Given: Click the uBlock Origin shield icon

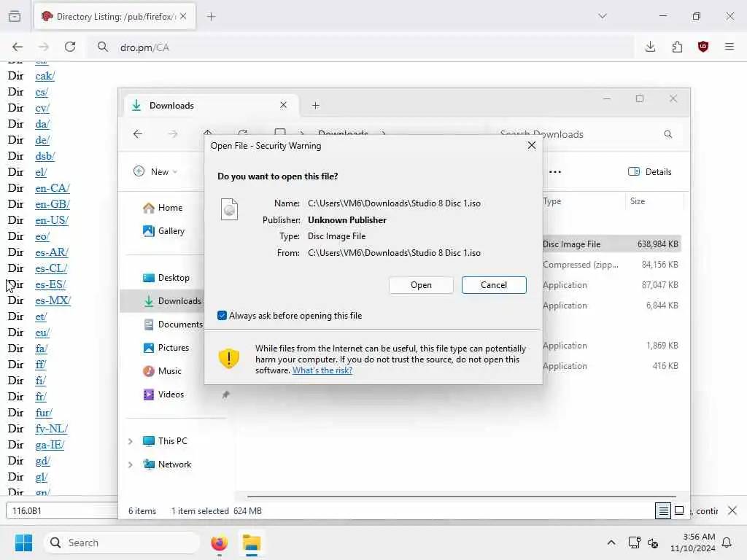Looking at the screenshot, I should tap(703, 47).
